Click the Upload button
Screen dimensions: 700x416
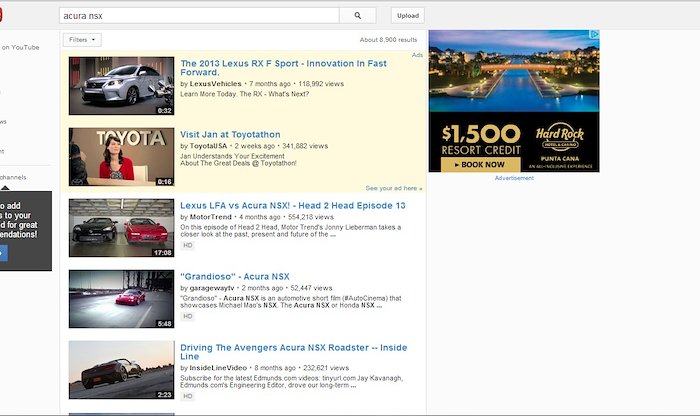point(408,16)
